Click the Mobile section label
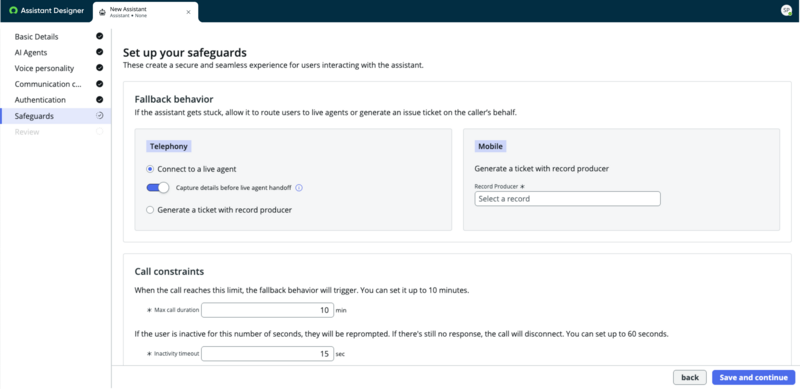 [x=490, y=147]
